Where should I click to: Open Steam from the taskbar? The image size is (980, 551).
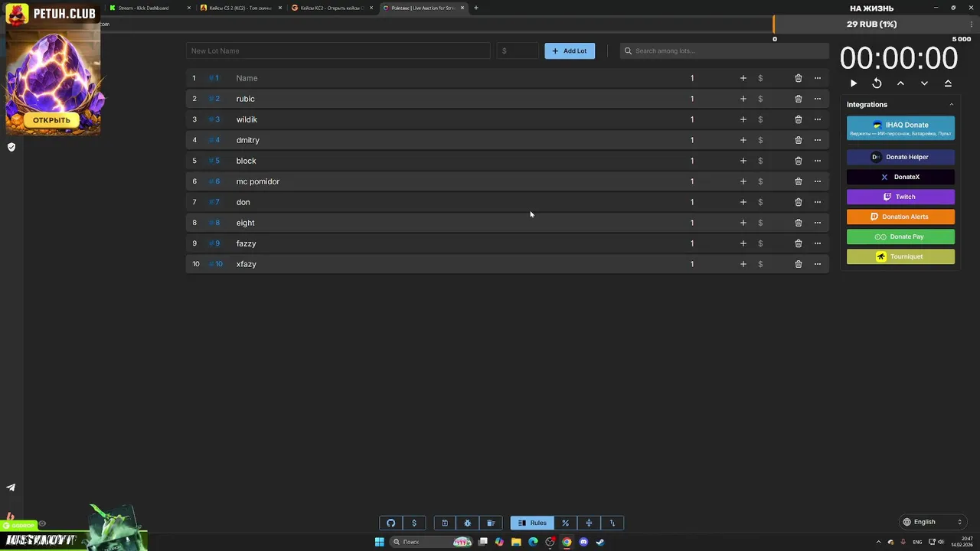[600, 542]
